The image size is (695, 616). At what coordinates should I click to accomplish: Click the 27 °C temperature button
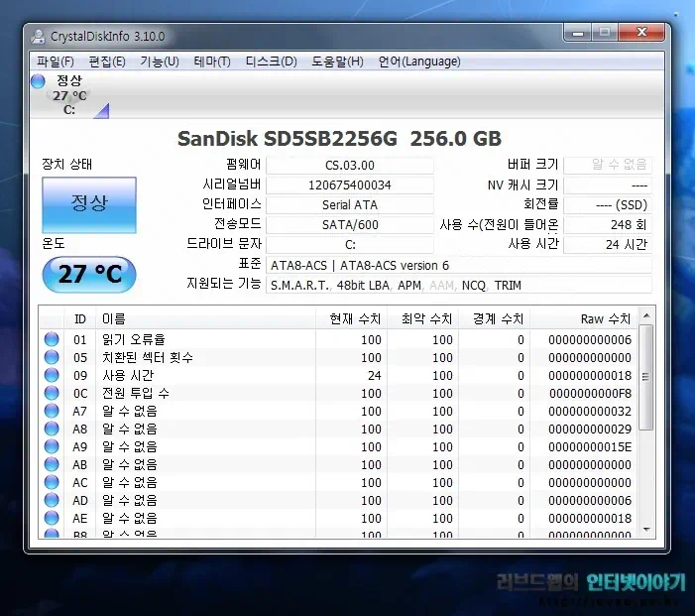click(x=89, y=274)
